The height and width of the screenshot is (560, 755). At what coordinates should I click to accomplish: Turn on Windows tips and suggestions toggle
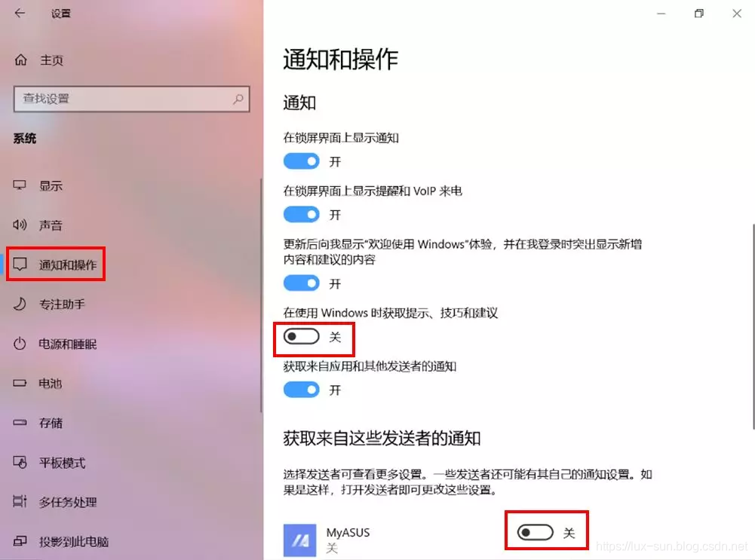(x=302, y=337)
